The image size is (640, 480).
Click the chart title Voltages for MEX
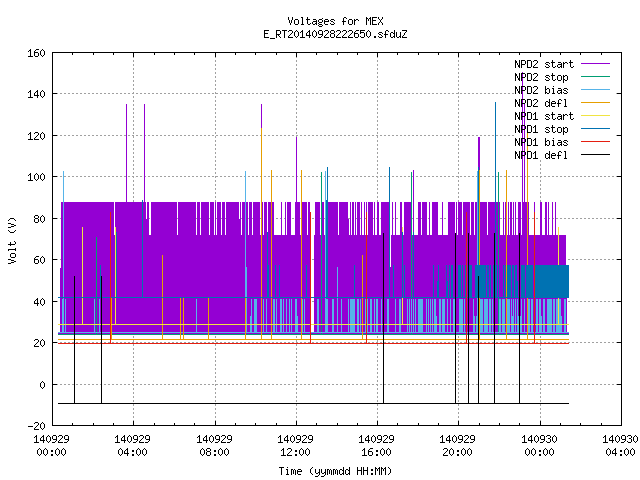[x=335, y=21]
